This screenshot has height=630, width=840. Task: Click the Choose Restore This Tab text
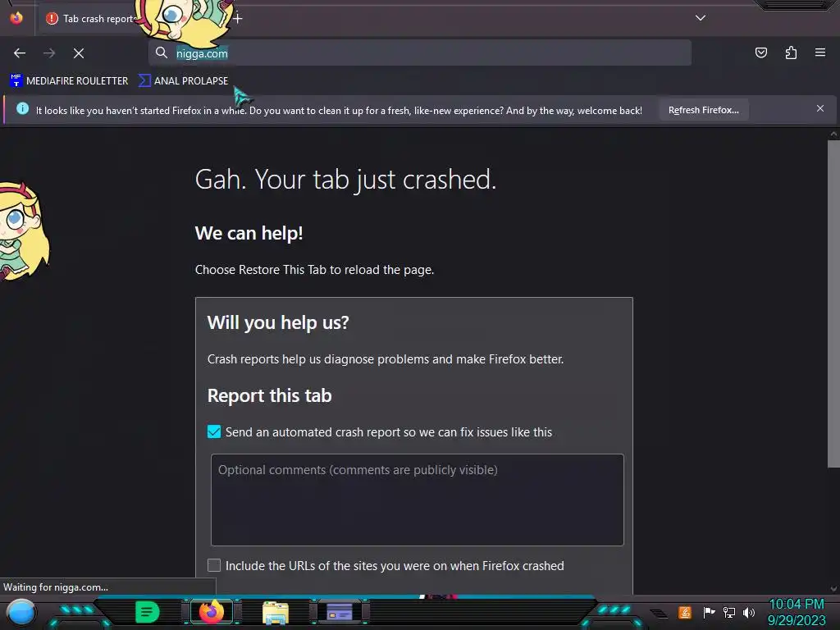(x=314, y=269)
